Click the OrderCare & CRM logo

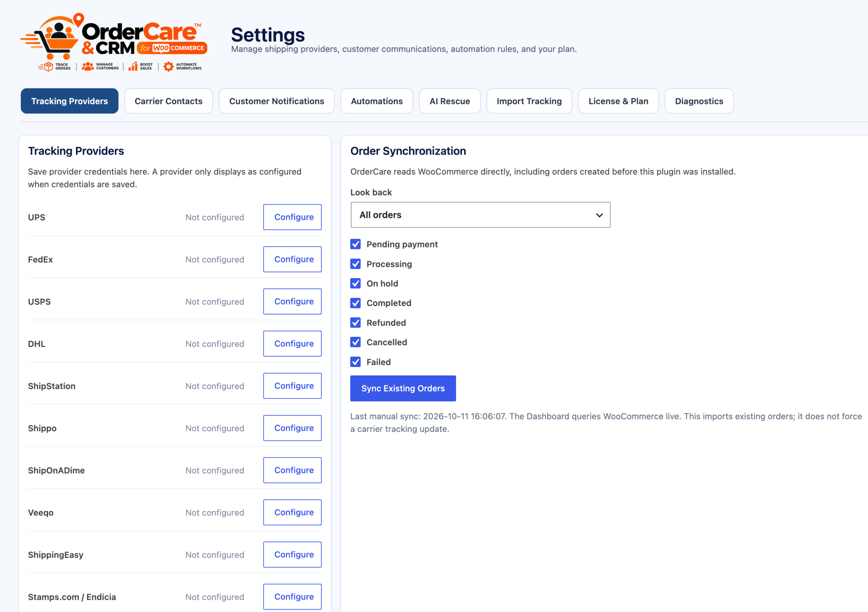click(114, 42)
